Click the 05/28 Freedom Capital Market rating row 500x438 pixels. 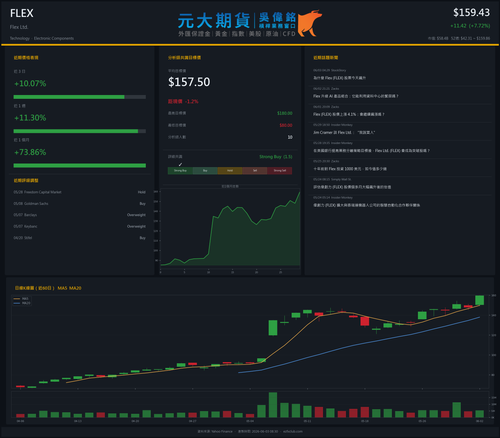coord(80,192)
